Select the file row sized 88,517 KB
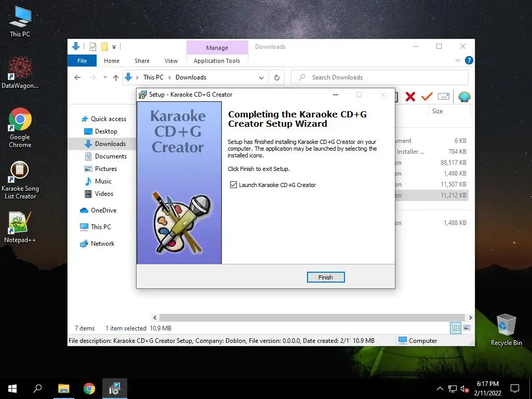The image size is (532, 399). (432, 163)
